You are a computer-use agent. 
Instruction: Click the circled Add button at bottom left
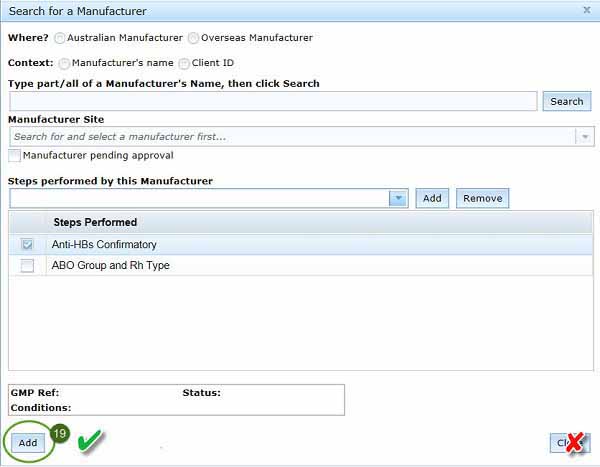(x=28, y=442)
